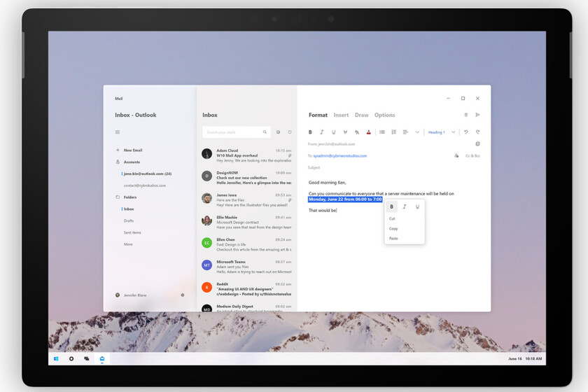Start a New Email
Screen dimensions: 588x392
coord(129,150)
